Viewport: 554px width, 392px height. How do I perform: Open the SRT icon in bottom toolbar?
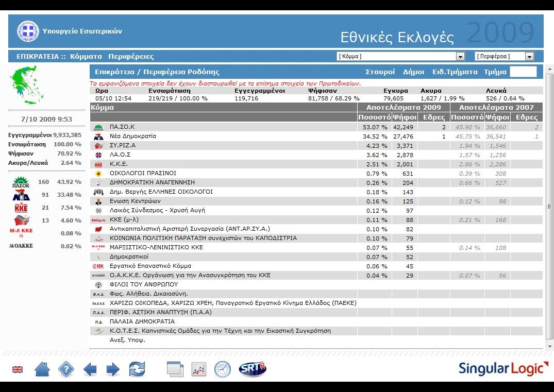click(253, 369)
